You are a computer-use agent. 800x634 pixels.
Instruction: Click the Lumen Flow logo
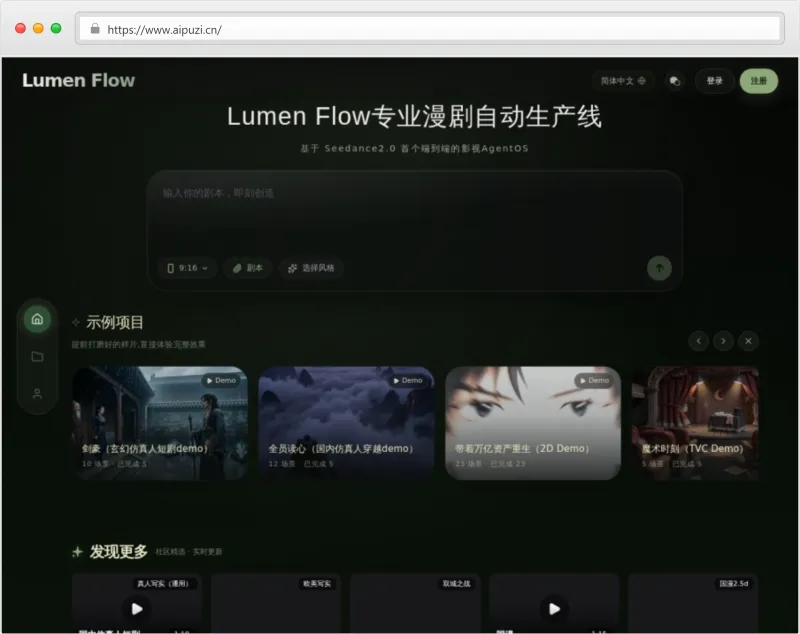pyautogui.click(x=79, y=80)
